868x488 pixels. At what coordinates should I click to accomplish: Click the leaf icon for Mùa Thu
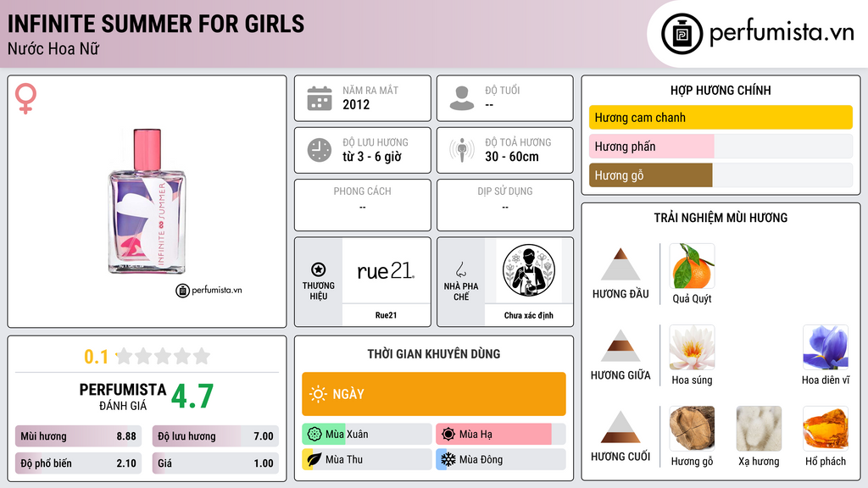coord(314,459)
